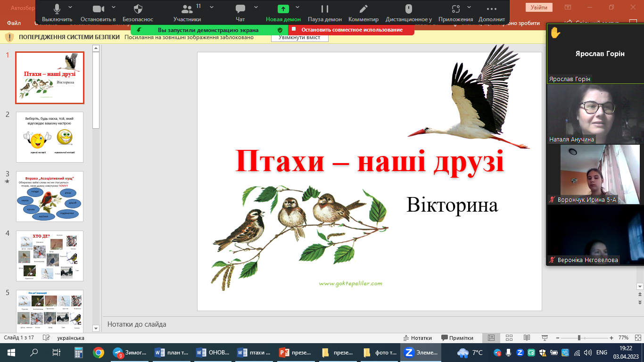Click Слайд 1 з 17 indicator
The width and height of the screenshot is (644, 362).
click(19, 338)
